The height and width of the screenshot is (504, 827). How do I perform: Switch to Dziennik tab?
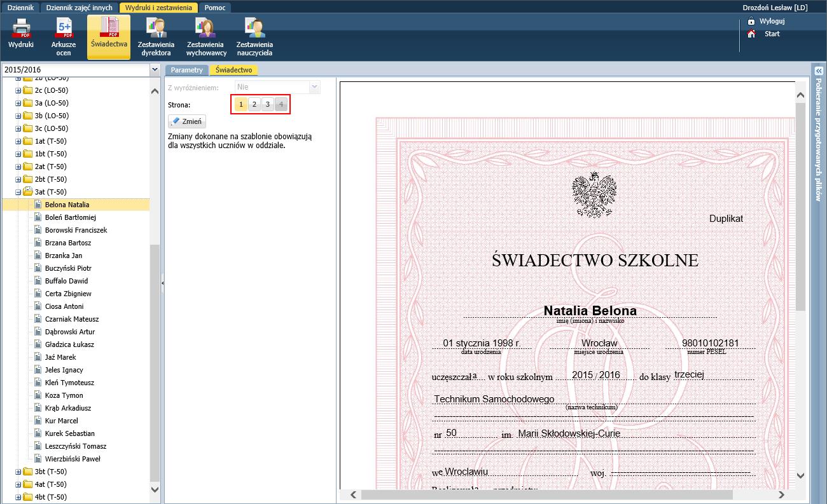pyautogui.click(x=20, y=8)
